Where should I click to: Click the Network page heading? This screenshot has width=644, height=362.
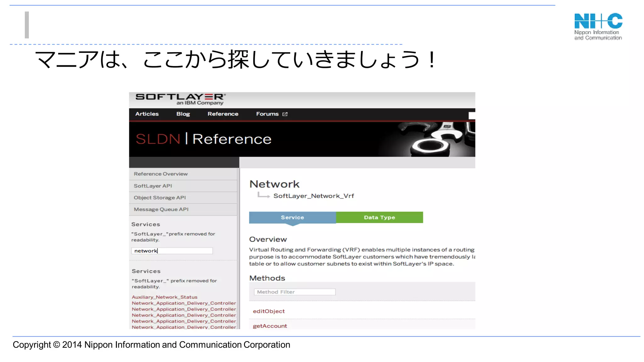click(274, 184)
